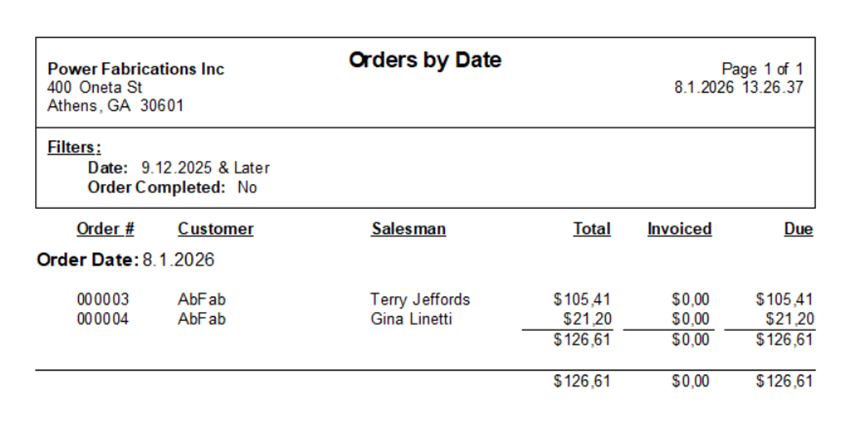The width and height of the screenshot is (850, 435).
Task: Click the Order Completed filter value No
Action: point(247,188)
